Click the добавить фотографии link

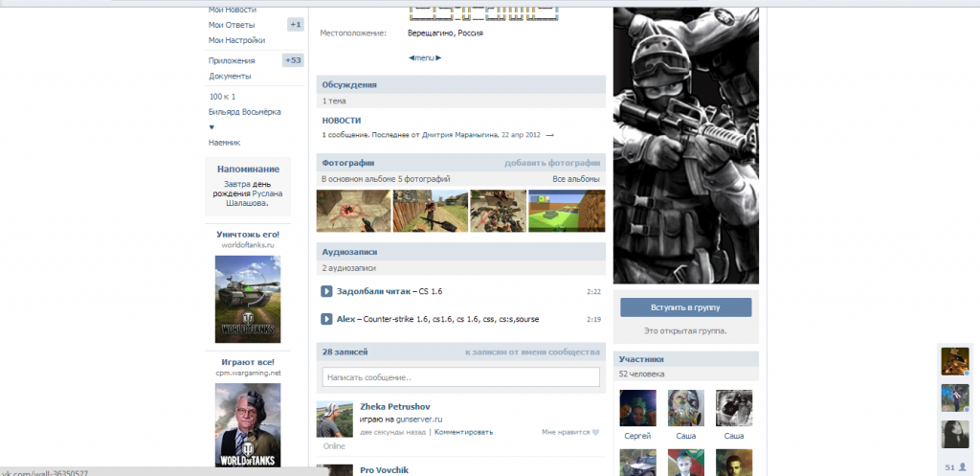(x=552, y=163)
